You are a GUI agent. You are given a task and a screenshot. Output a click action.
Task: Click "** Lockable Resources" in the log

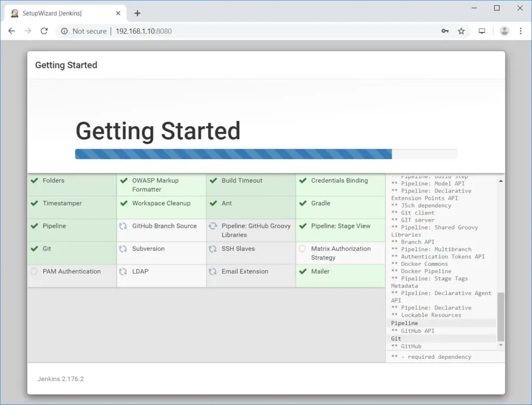pos(426,315)
